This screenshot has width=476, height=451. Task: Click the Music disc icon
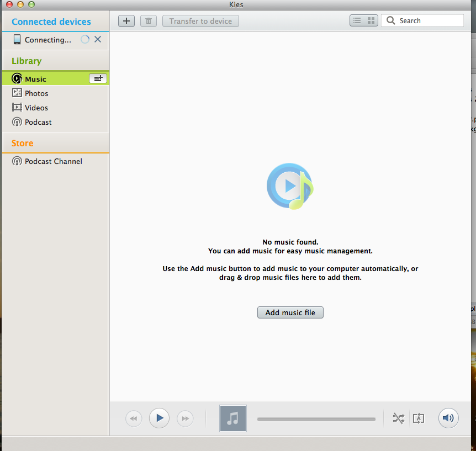tap(17, 78)
